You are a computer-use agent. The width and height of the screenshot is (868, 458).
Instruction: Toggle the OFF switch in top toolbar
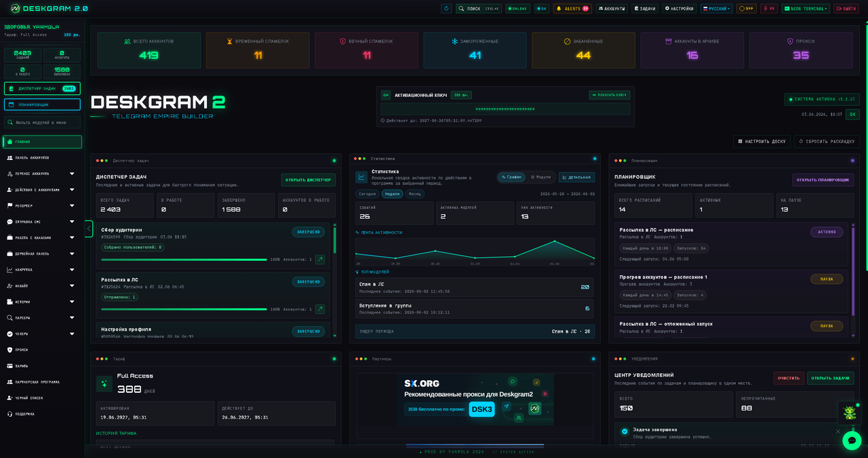[x=747, y=9]
